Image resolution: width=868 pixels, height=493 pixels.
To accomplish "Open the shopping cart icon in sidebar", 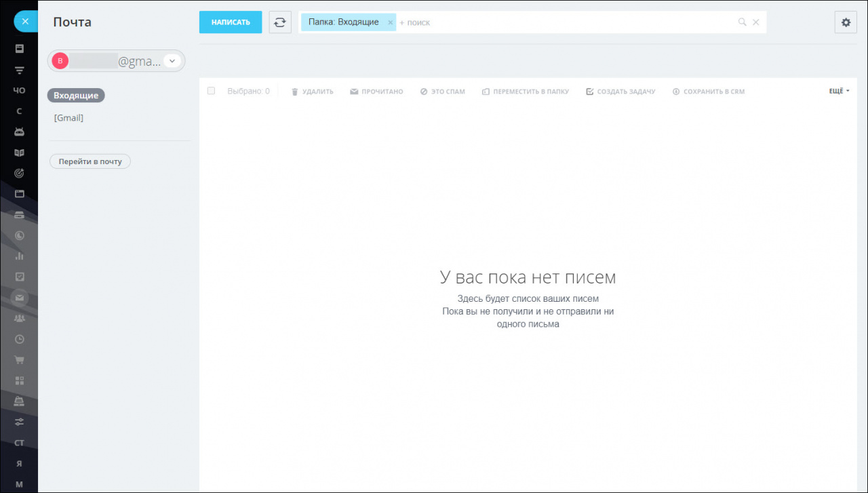I will (x=20, y=359).
